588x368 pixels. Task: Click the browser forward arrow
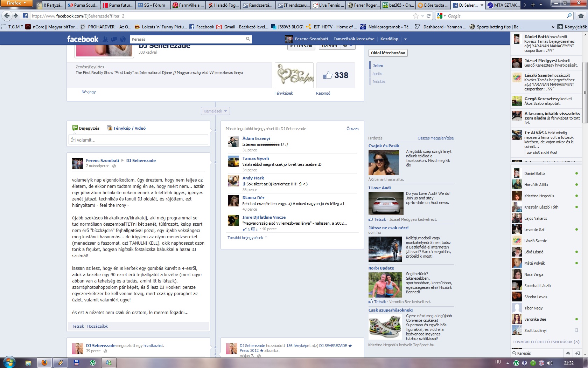pyautogui.click(x=15, y=16)
